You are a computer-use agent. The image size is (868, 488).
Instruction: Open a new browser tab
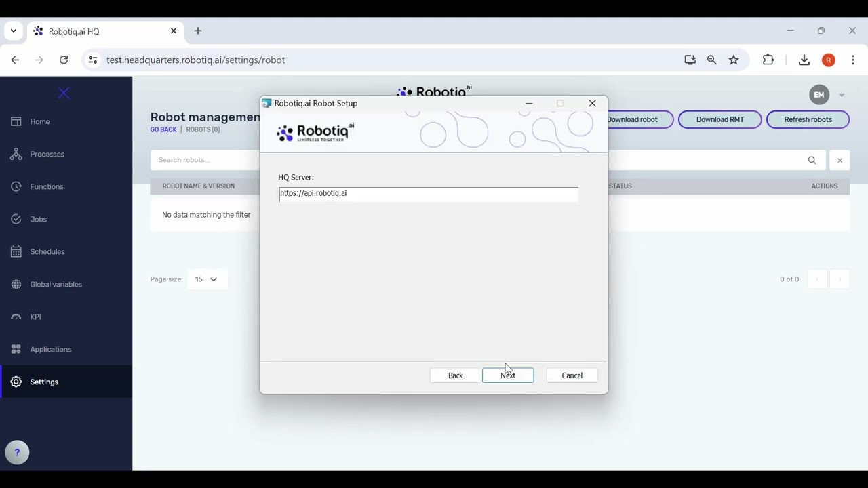pyautogui.click(x=198, y=31)
